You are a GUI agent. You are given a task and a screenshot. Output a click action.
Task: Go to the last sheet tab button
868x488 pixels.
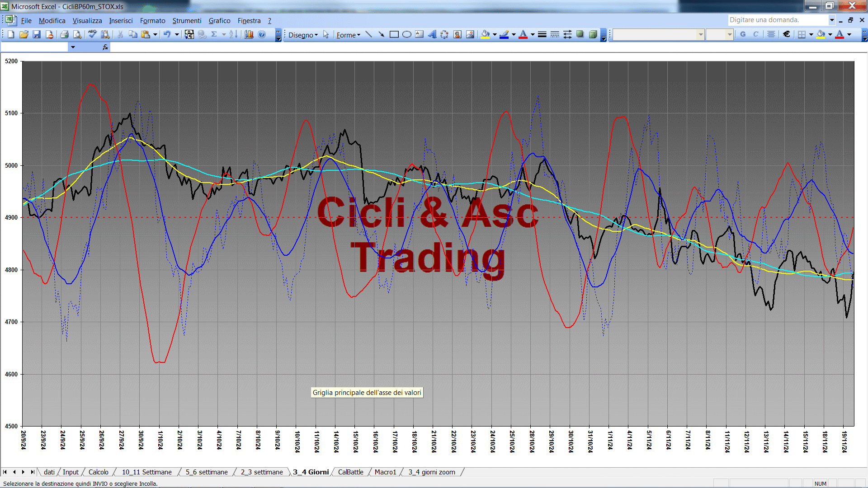pyautogui.click(x=32, y=472)
